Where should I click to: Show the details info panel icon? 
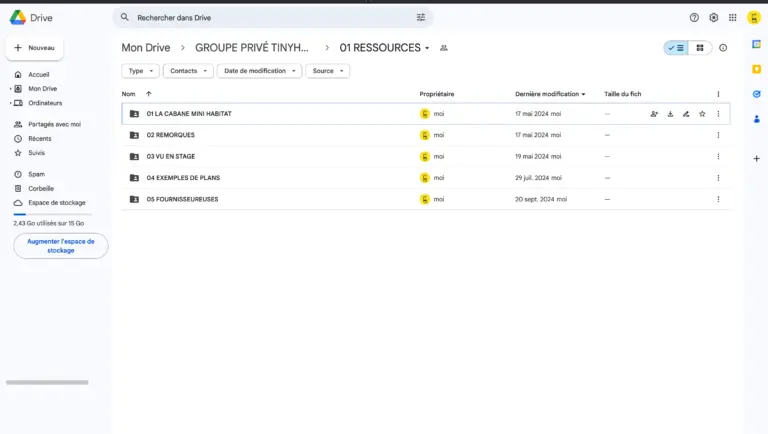click(723, 48)
